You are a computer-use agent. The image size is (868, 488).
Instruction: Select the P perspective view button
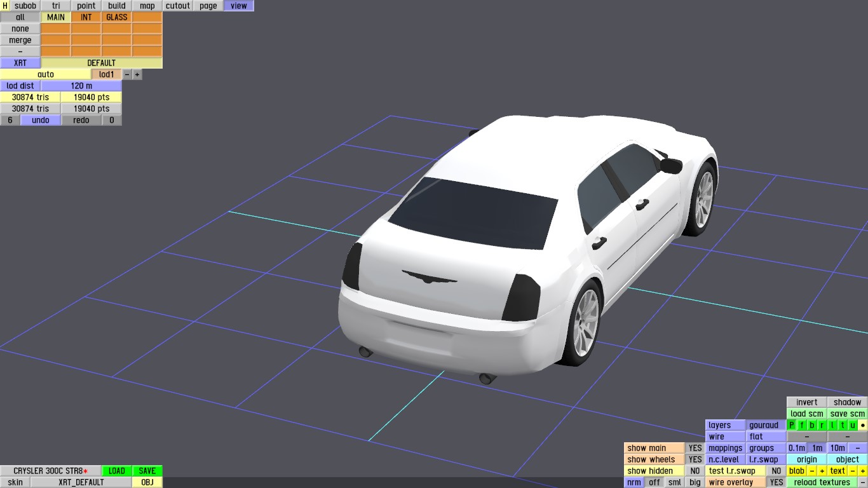[x=792, y=425]
